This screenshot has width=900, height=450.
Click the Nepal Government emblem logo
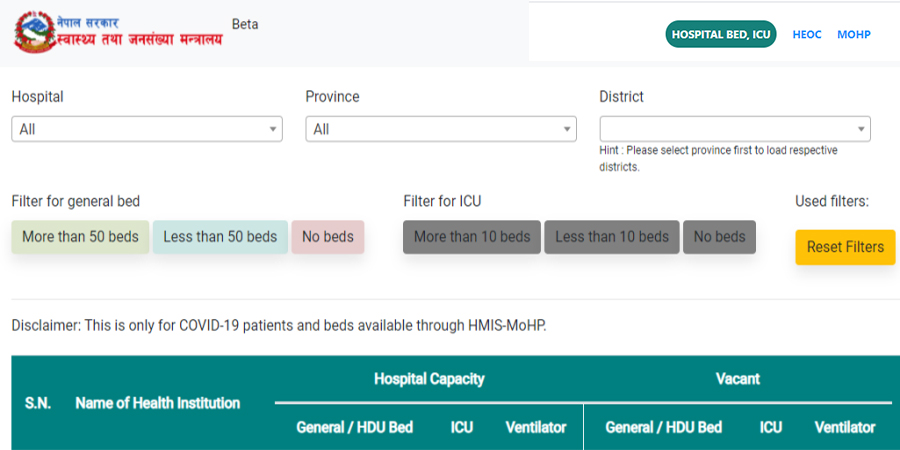click(x=34, y=32)
